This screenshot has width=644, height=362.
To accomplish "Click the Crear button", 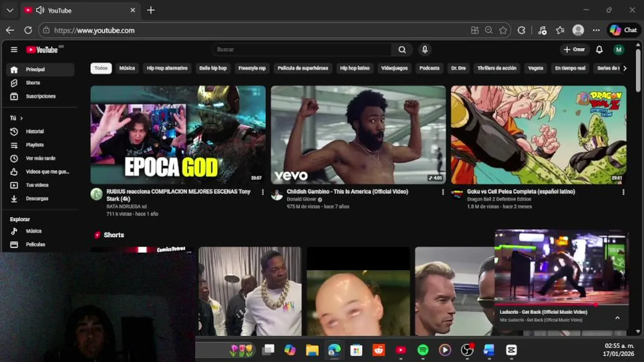I will 575,50.
